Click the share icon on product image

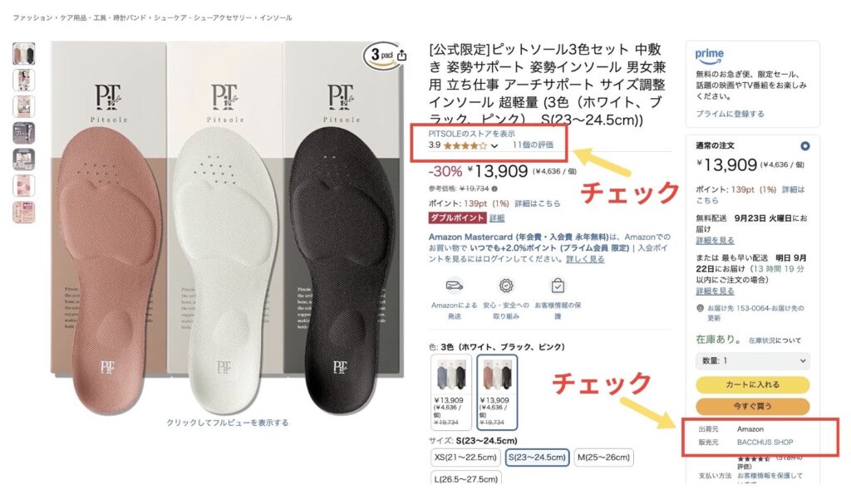tap(401, 56)
